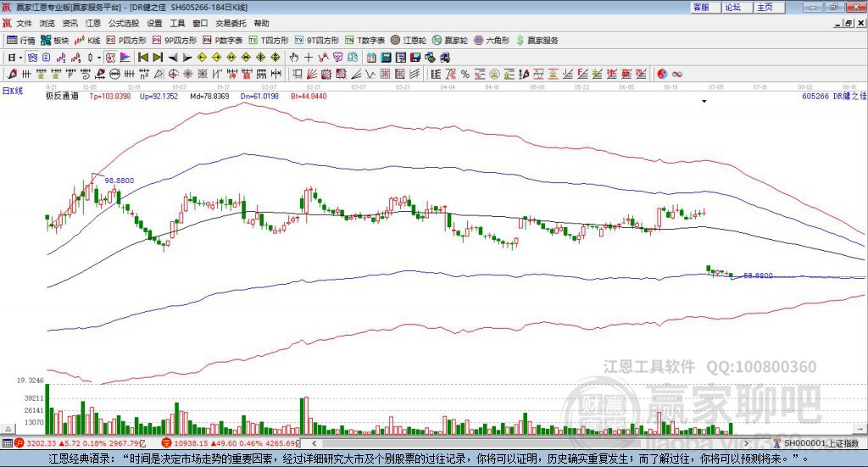Image resolution: width=868 pixels, height=467 pixels.
Task: Switch to the K线 chart view
Action: click(x=87, y=41)
